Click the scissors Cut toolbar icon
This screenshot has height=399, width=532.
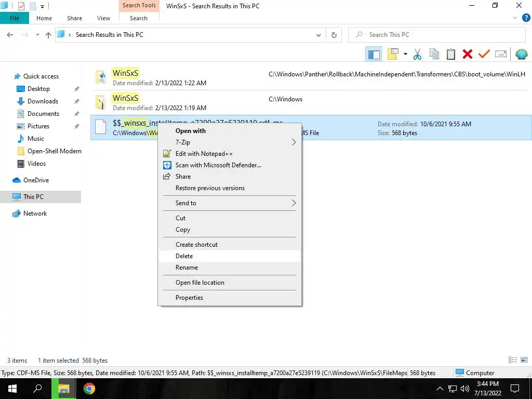pos(417,54)
